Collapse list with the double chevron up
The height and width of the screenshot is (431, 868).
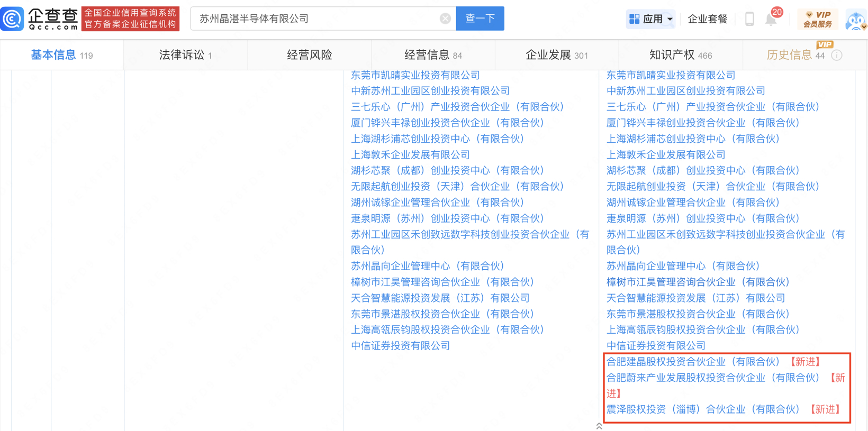599,426
